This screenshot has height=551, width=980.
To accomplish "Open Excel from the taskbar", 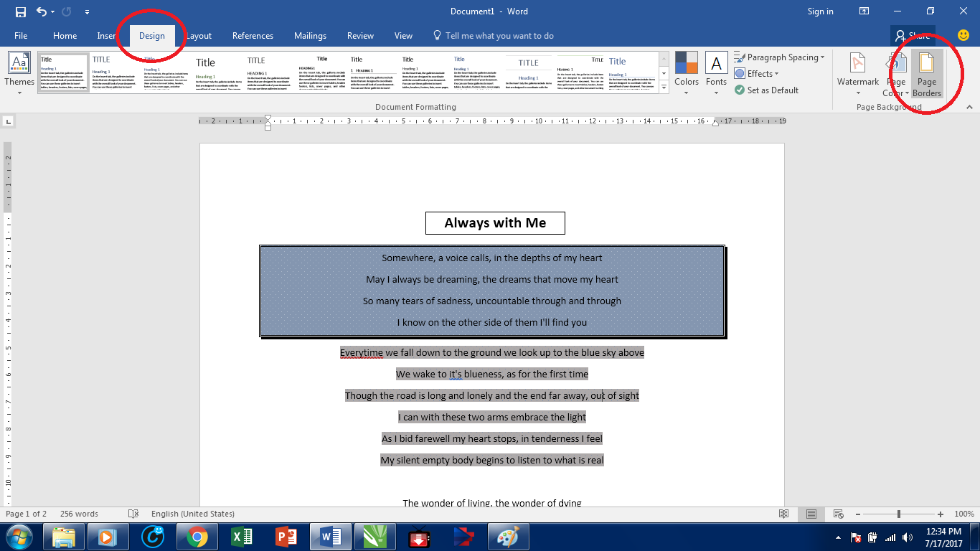I will pyautogui.click(x=242, y=536).
